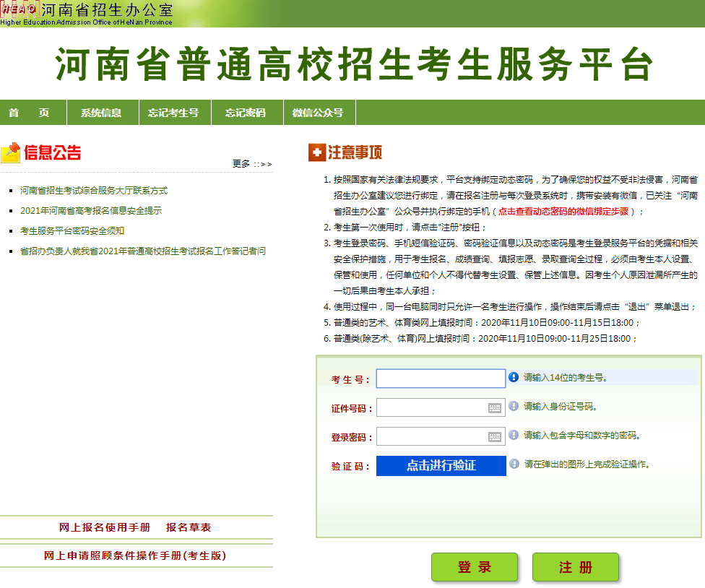The width and height of the screenshot is (705, 588).
Task: Click 请输入14位的考生号 hint text
Action: [566, 378]
